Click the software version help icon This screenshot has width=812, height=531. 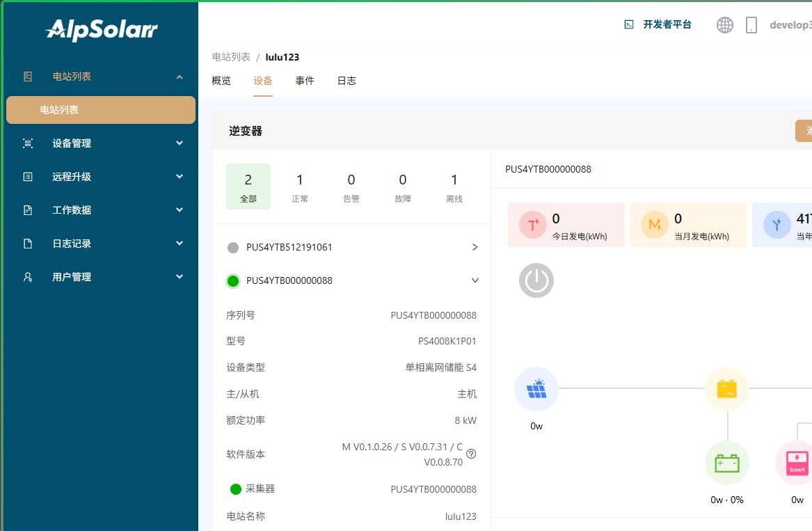(471, 454)
